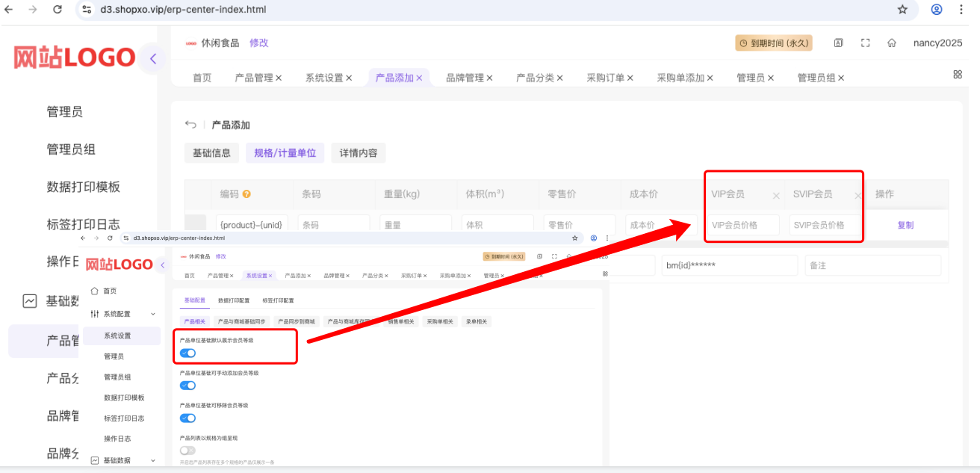The height and width of the screenshot is (473, 980).
Task: Click 到期时间 (永久) badge in main header
Action: pos(773,43)
